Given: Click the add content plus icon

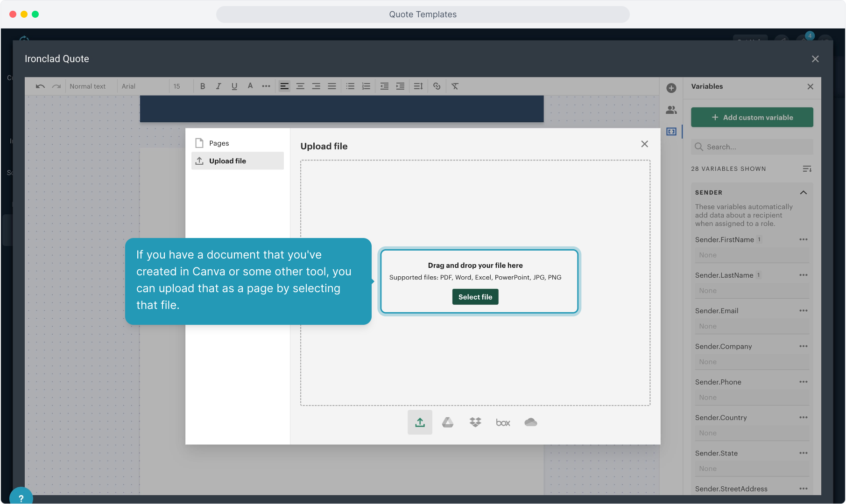Looking at the screenshot, I should coord(671,88).
